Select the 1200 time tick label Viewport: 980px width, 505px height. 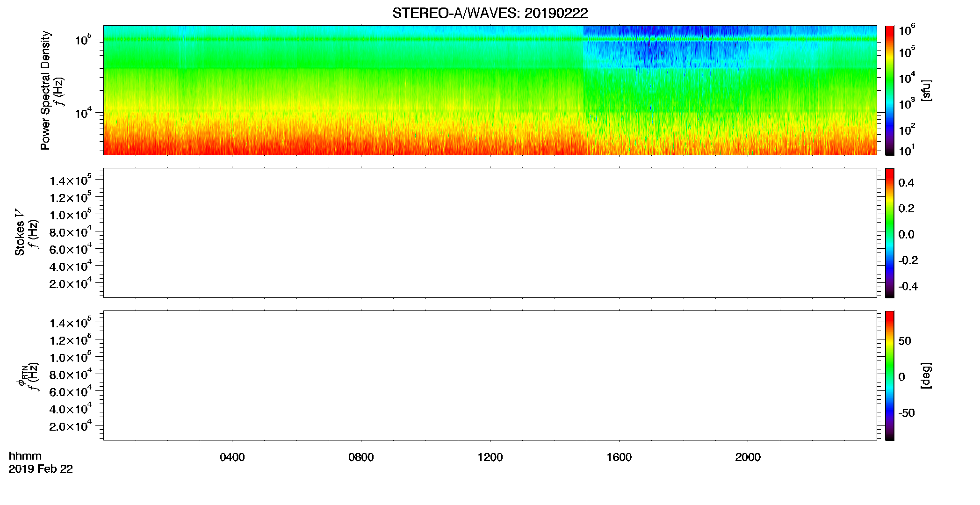(x=490, y=457)
